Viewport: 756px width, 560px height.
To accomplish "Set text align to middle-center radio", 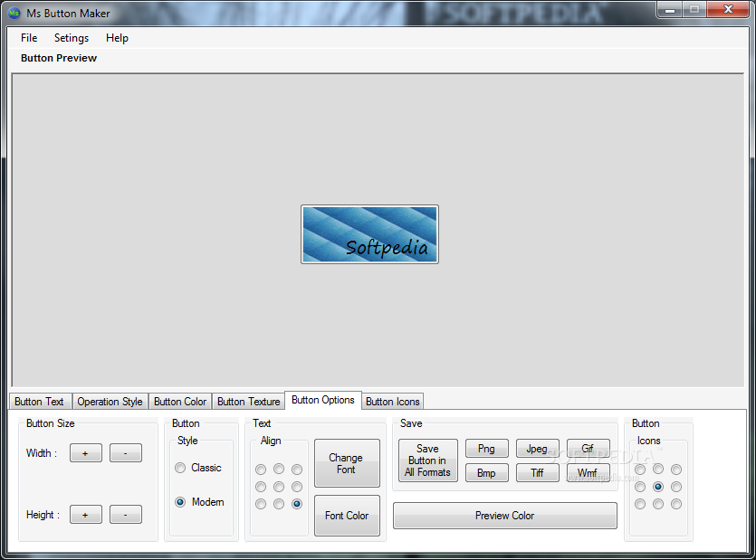I will [279, 487].
